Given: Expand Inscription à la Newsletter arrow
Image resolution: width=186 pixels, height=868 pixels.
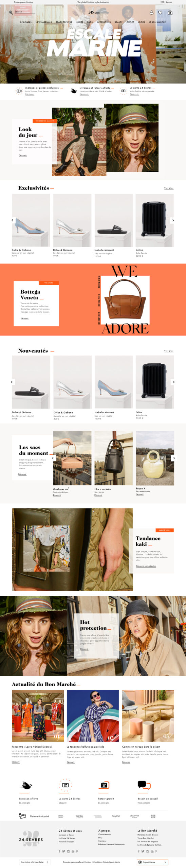Looking at the screenshot, I should click(48, 862).
